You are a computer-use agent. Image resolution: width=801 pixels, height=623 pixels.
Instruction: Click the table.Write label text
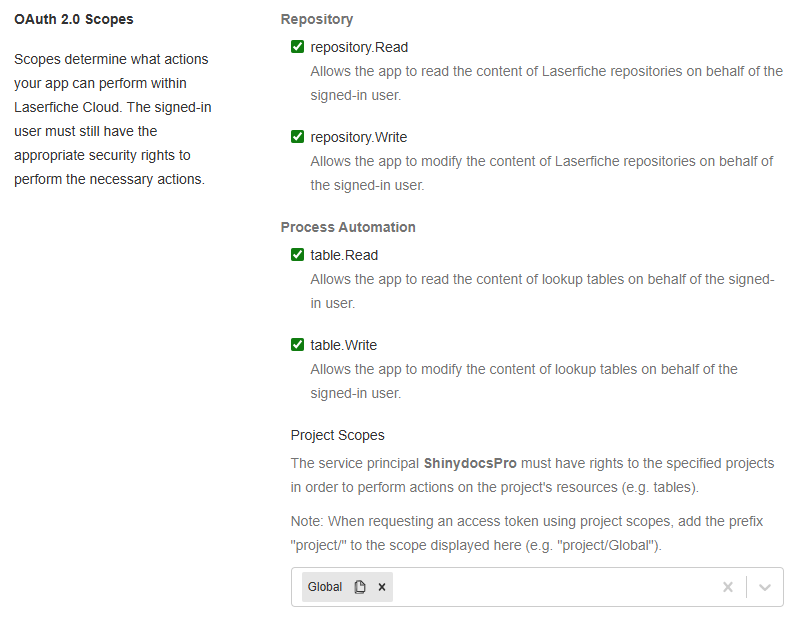click(x=344, y=345)
